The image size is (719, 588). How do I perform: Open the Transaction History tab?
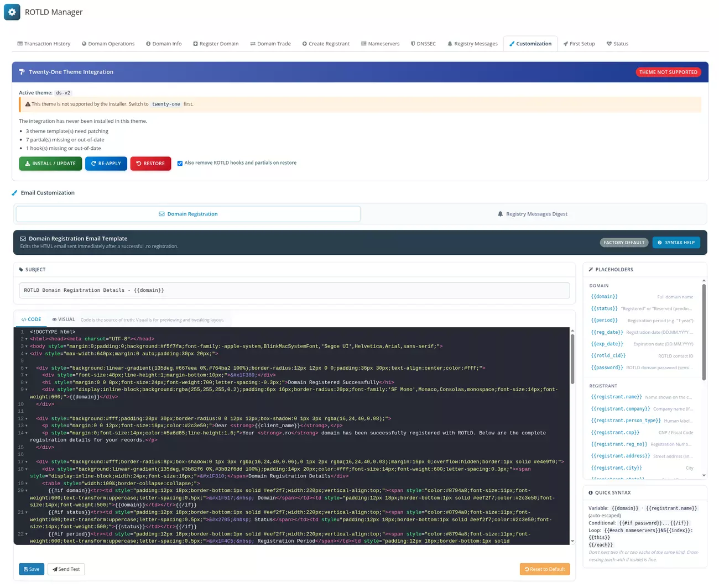click(x=44, y=44)
